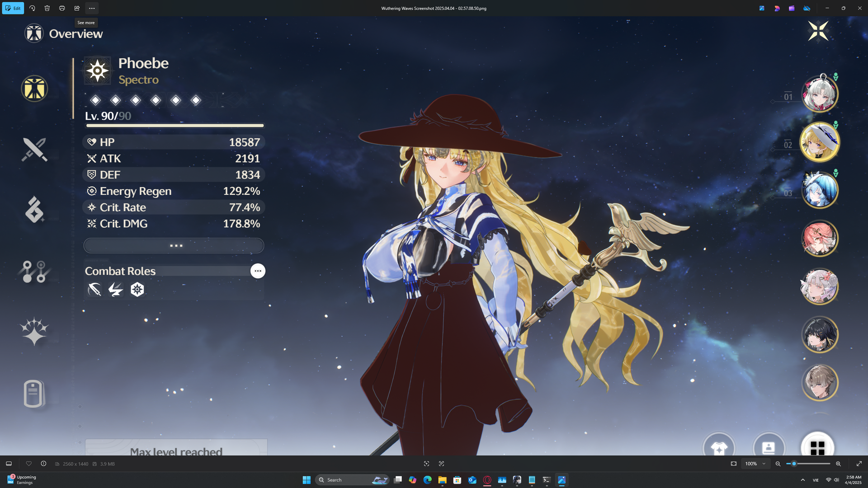Click the third Combat Roles hexagon icon
868x488 pixels.
(137, 289)
